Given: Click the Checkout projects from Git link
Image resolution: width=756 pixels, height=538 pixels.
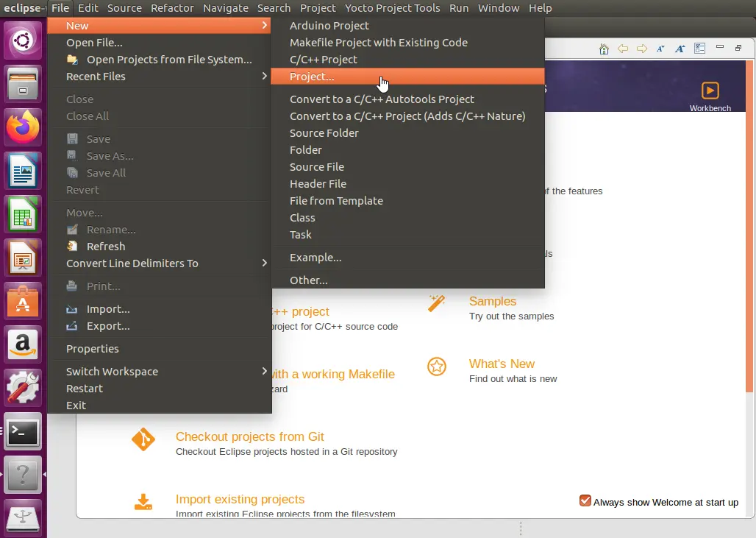Looking at the screenshot, I should (x=249, y=436).
